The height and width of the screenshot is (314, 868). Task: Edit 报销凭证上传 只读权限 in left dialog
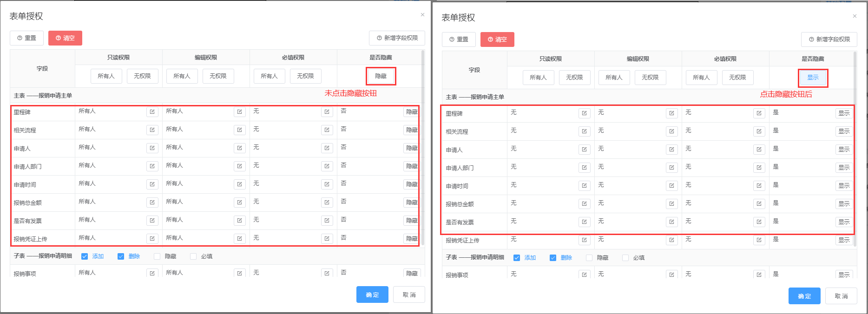tap(152, 239)
